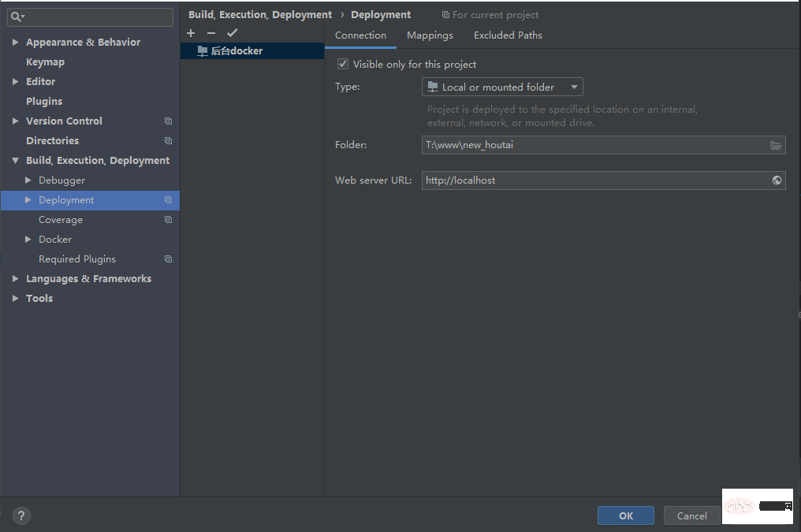Select the 后台docker server entry
801x532 pixels.
[x=237, y=51]
